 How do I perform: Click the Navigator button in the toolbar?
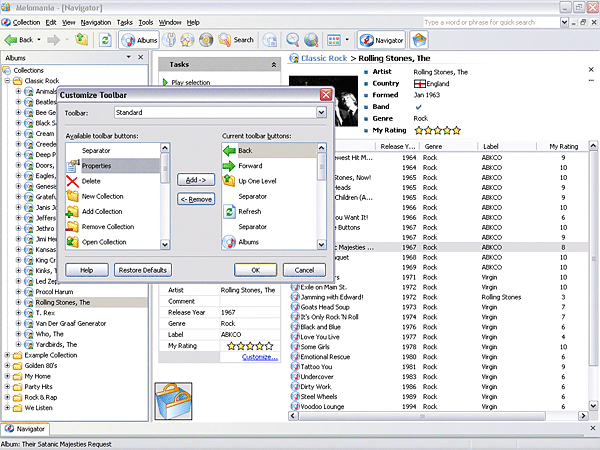click(x=380, y=40)
